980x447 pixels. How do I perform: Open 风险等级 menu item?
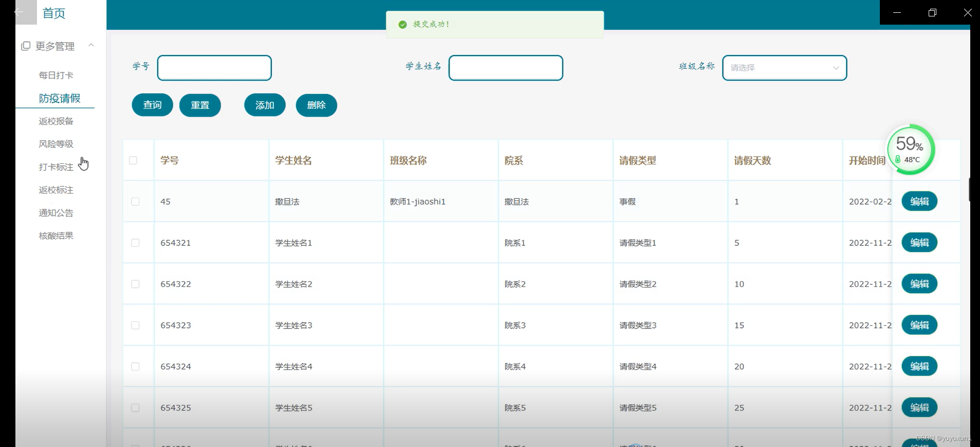pos(56,144)
